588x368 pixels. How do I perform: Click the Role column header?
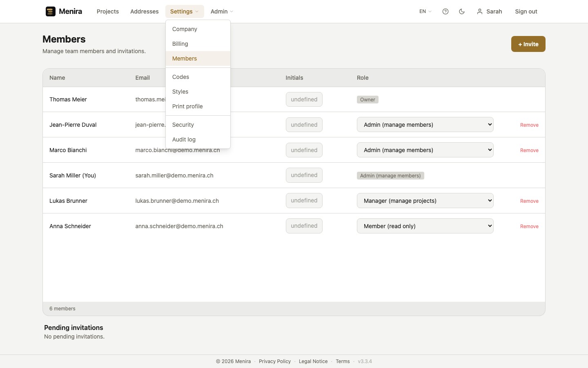[363, 78]
